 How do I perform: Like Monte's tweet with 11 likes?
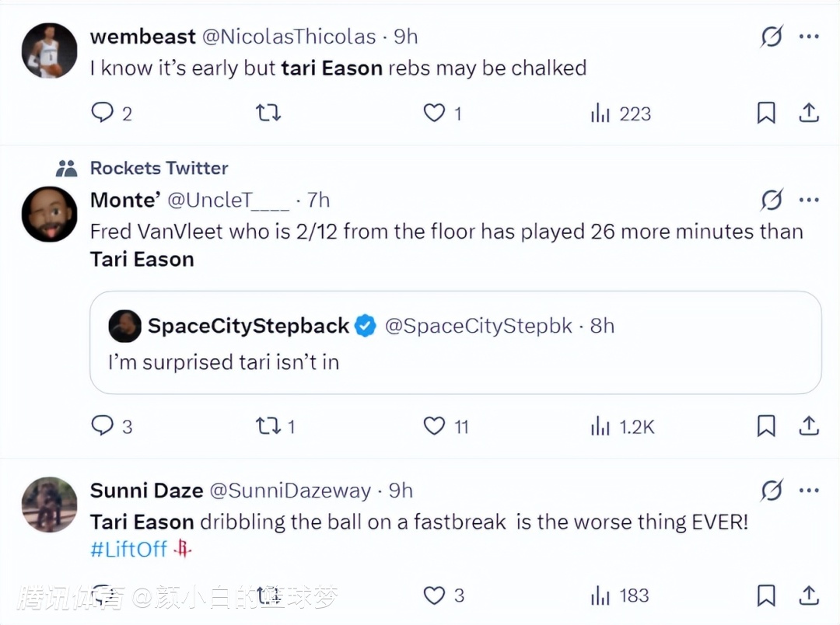(x=433, y=425)
